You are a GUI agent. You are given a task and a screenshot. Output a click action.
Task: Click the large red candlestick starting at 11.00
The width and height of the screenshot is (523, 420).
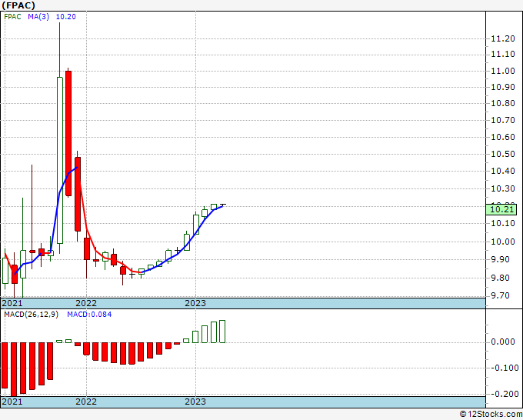[x=68, y=133]
